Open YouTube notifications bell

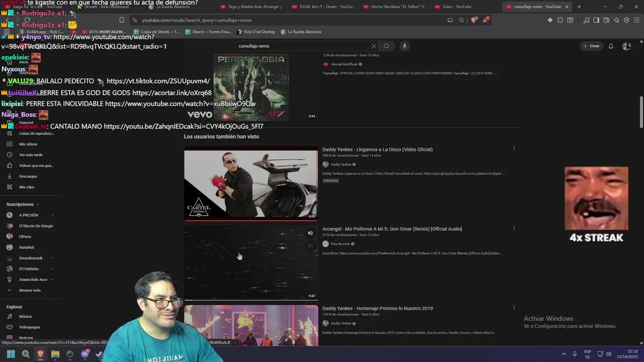[611, 46]
